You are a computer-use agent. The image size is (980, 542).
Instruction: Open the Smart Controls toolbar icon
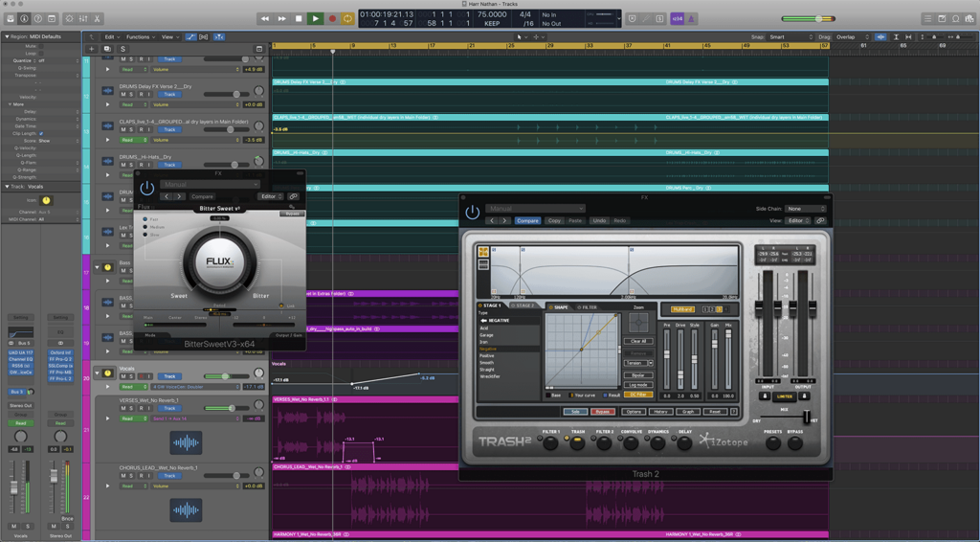coord(69,19)
